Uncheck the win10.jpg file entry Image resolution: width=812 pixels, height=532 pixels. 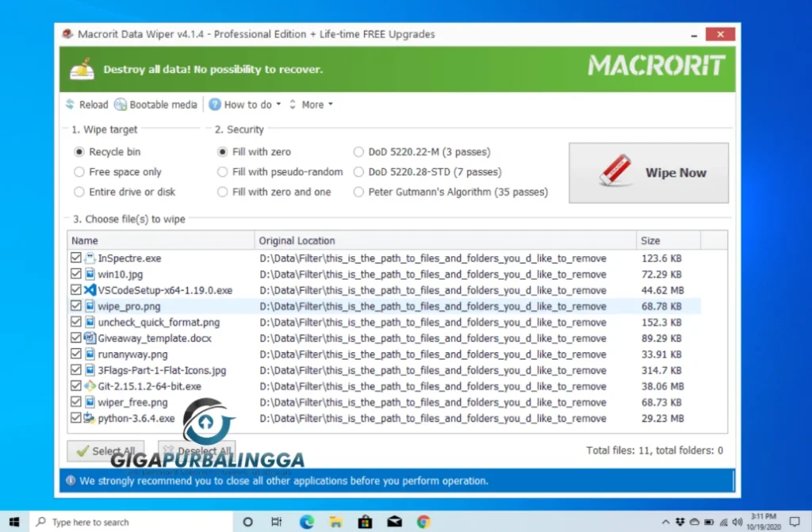point(76,274)
